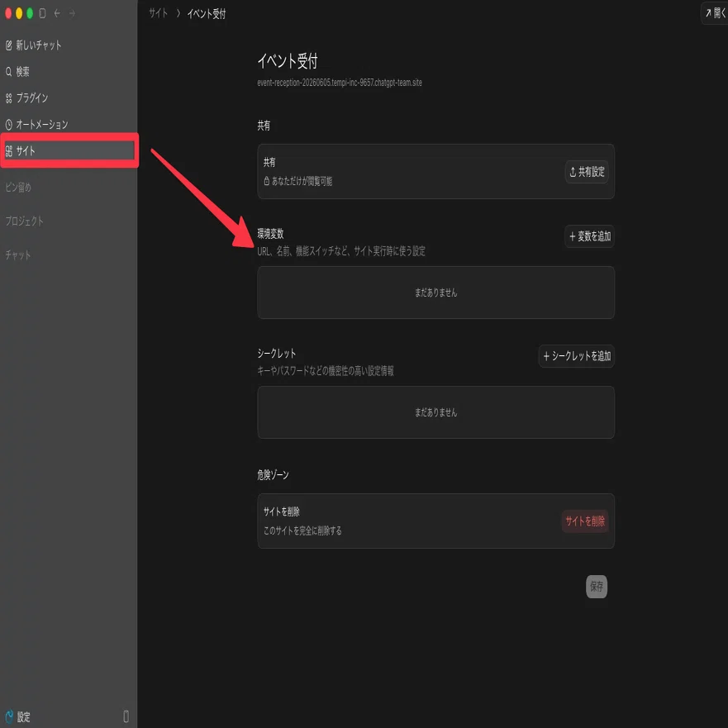Go back with the left arrow
This screenshot has width=728, height=728.
(x=57, y=13)
